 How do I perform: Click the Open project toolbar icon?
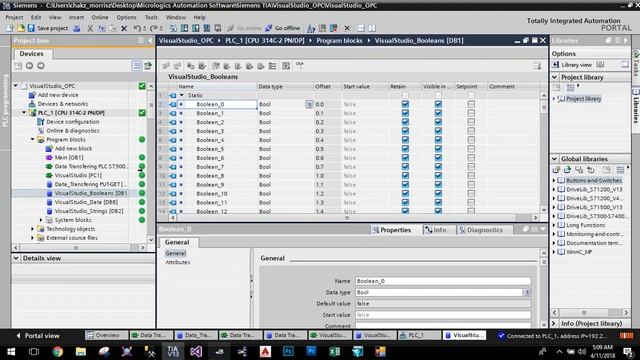pos(20,28)
